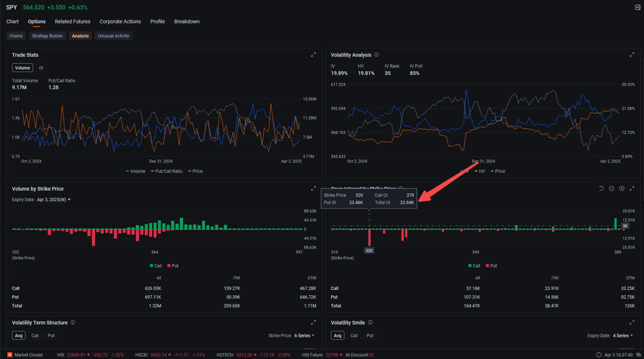644x359 pixels.
Task: Click the HSTECH index quote in status bar
Action: pyautogui.click(x=254, y=355)
